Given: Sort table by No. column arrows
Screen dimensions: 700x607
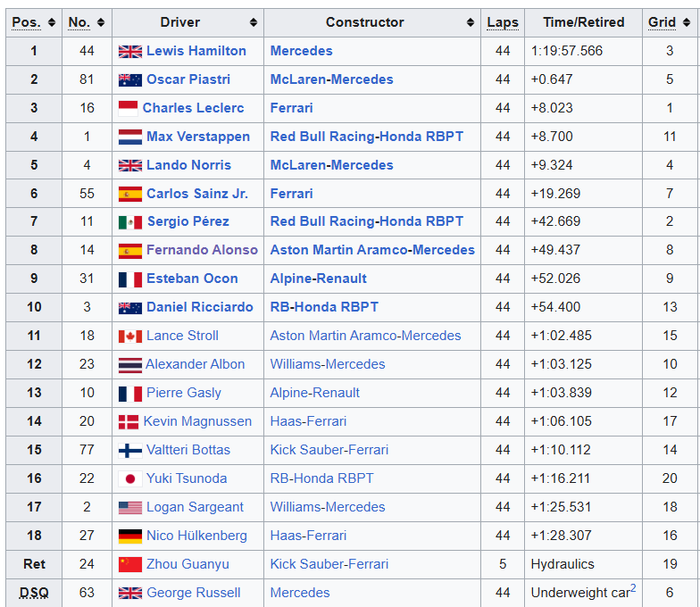Looking at the screenshot, I should [x=101, y=22].
